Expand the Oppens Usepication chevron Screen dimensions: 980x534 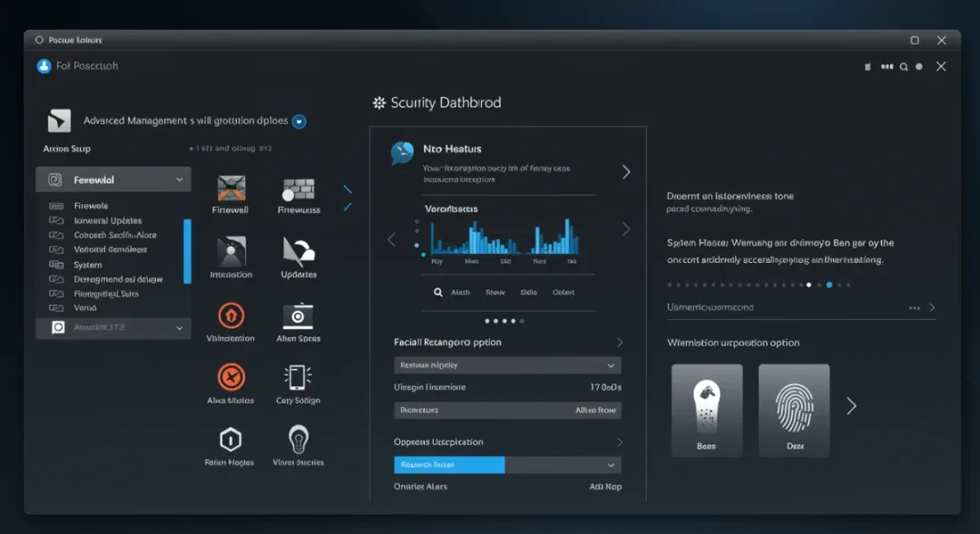[x=620, y=442]
